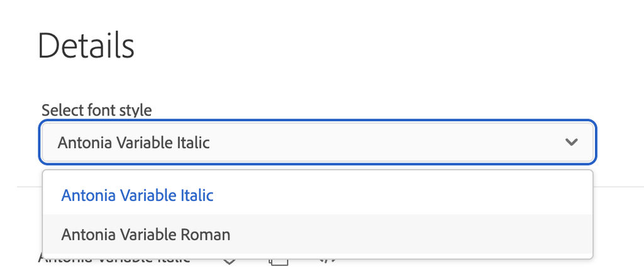Screen dimensions: 644x272
Task: Click the blue-outlined font style picker
Action: click(318, 143)
